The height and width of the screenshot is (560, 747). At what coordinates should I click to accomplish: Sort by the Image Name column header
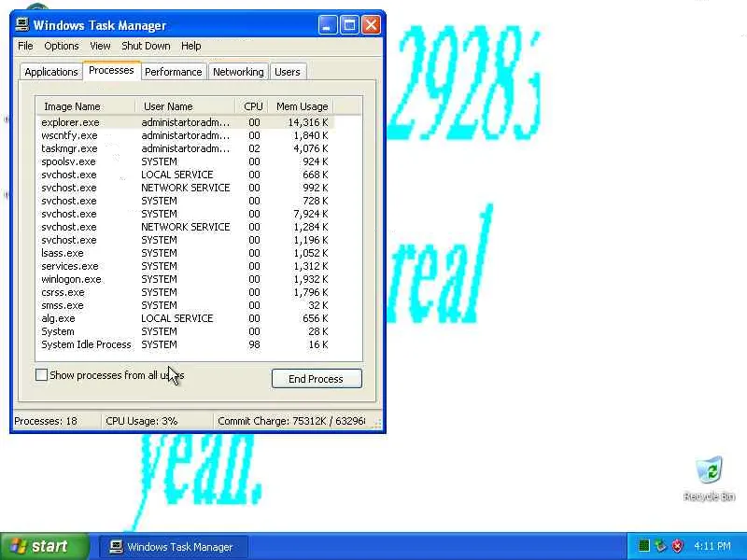click(x=86, y=106)
